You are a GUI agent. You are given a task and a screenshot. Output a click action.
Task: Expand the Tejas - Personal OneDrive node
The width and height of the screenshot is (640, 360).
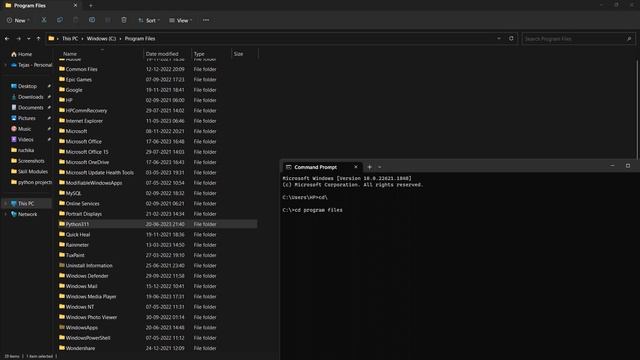6,65
